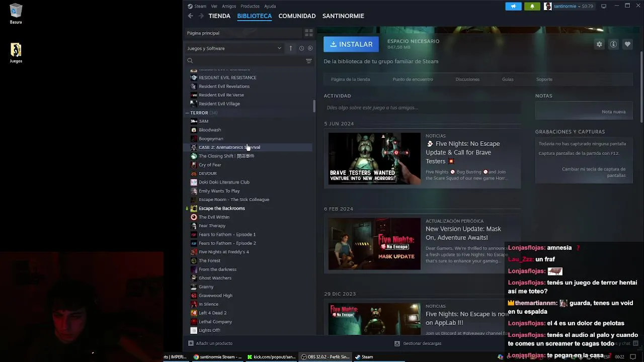The width and height of the screenshot is (644, 362).
Task: Switch library to grid view icon
Action: 309,33
